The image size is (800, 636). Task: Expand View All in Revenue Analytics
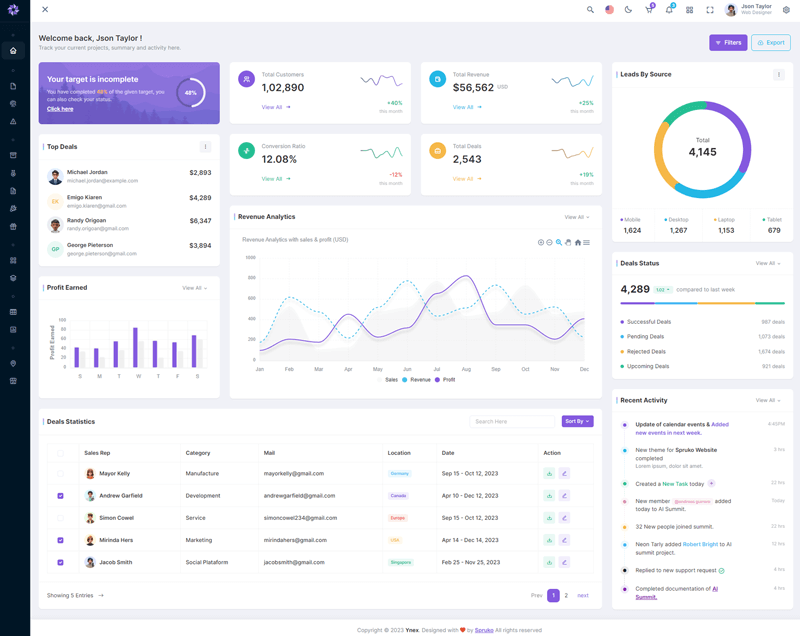576,217
